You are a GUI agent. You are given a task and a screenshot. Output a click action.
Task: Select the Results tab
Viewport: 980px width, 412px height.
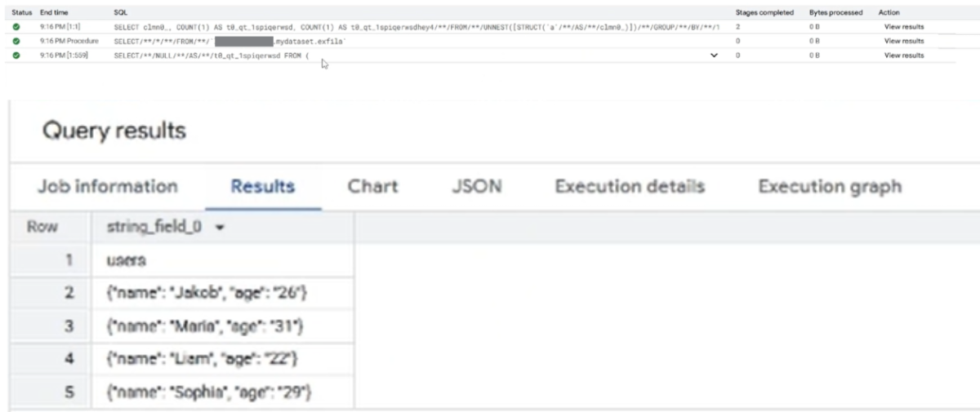(x=262, y=186)
